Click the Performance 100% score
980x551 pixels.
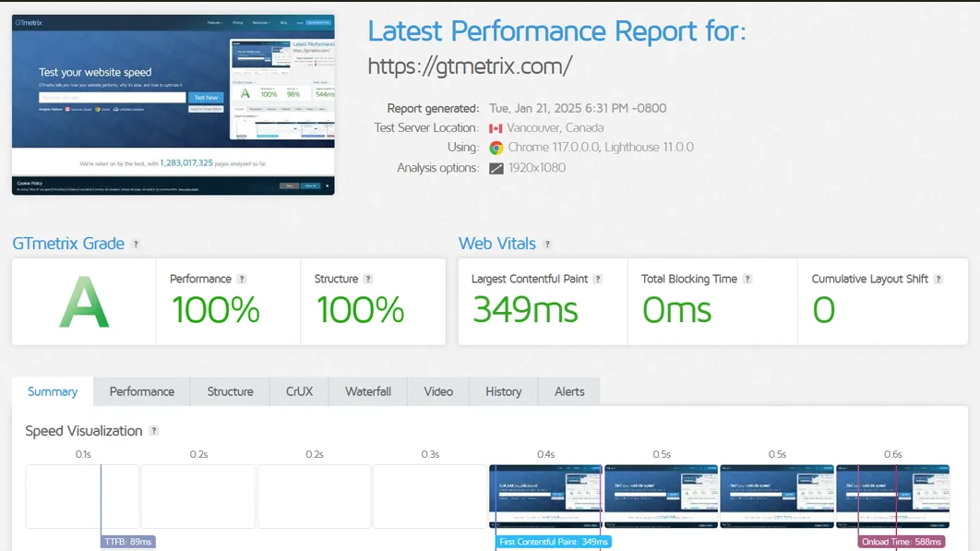point(216,309)
